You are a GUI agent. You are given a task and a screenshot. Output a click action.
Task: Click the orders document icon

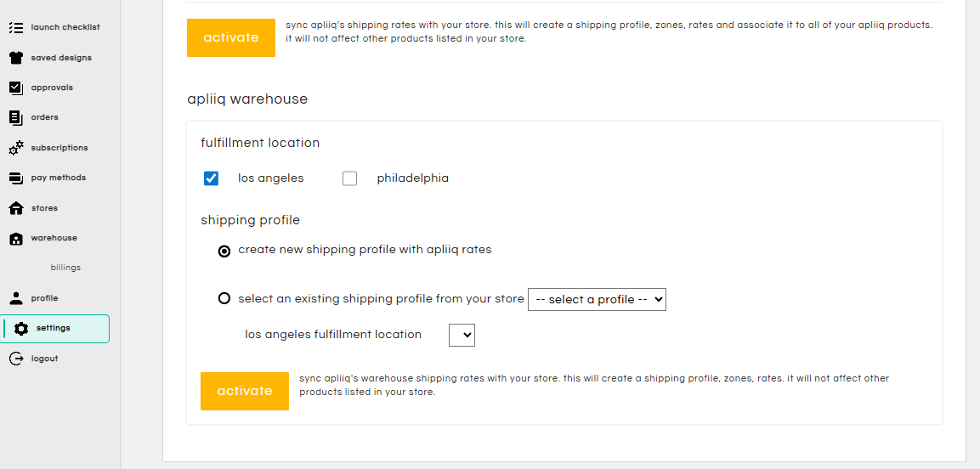pyautogui.click(x=15, y=117)
